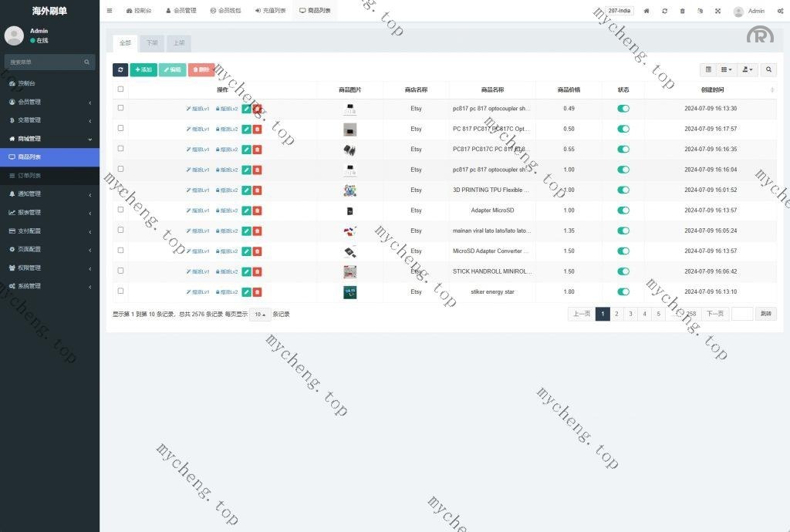Viewport: 790px width, 532px height.
Task: Open the rows-per-page dropdown showing 10
Action: [x=259, y=315]
